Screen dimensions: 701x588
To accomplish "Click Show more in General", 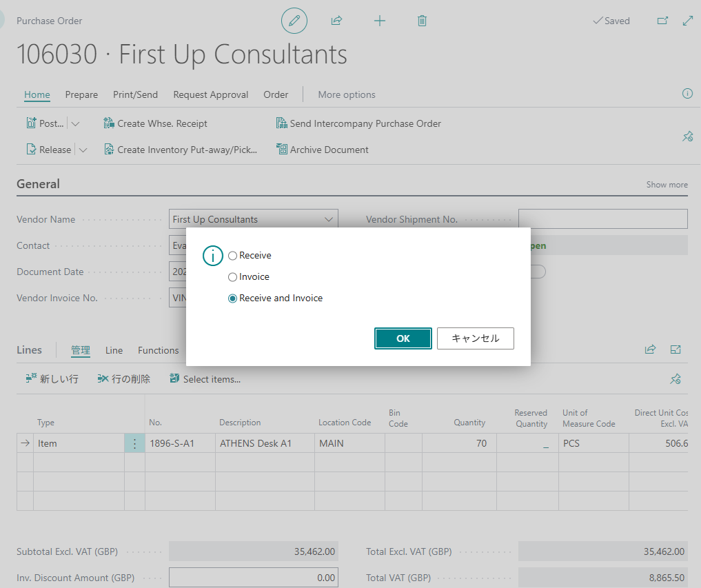I will [x=667, y=184].
